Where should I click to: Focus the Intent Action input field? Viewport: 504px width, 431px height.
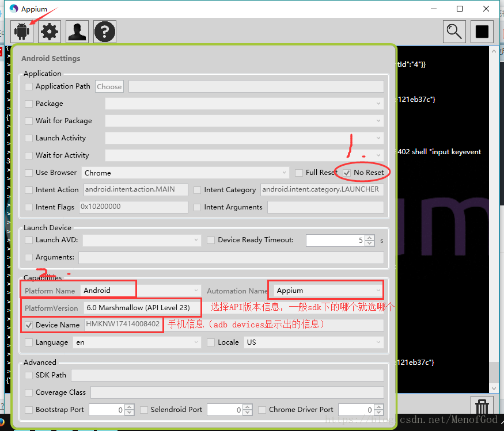(136, 189)
